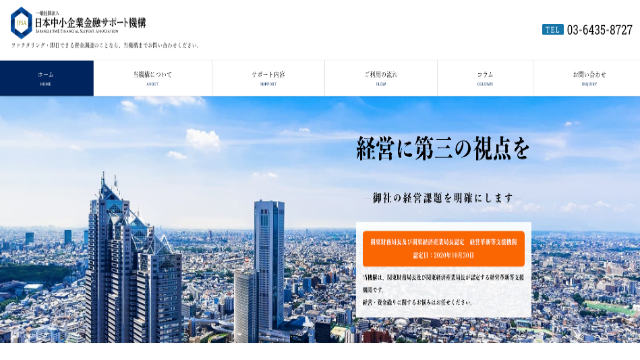
Task: Click the blue TEL badge
Action: pos(553,29)
